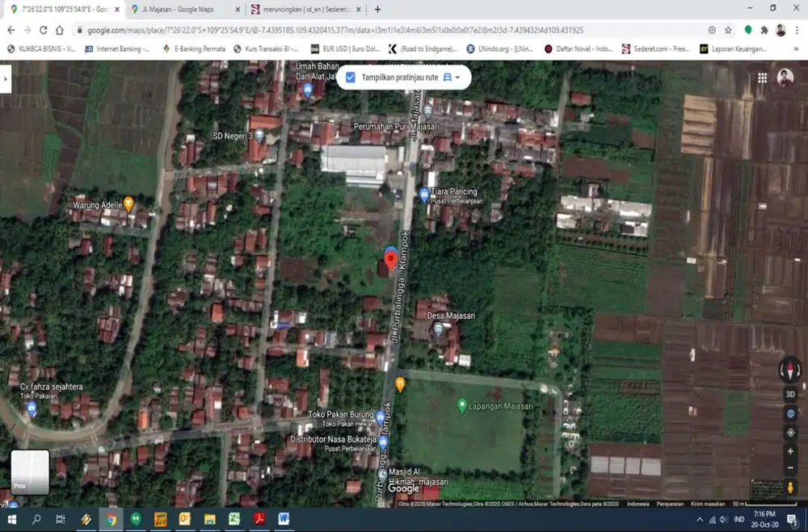This screenshot has height=532, width=808.
Task: Click the browser address bar URL
Action: coord(335,31)
